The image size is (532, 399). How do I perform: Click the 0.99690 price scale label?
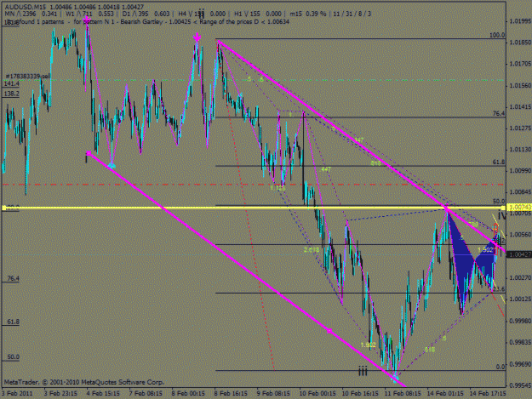point(520,364)
